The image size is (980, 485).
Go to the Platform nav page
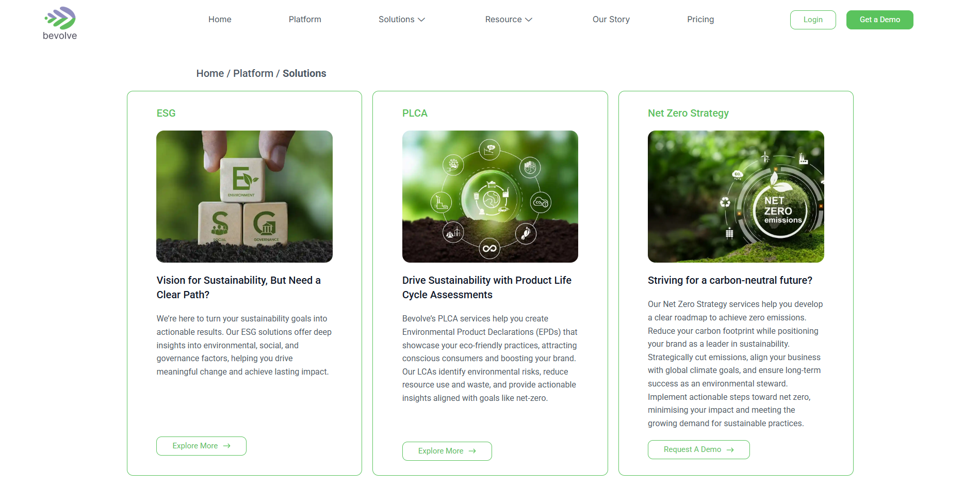click(305, 19)
